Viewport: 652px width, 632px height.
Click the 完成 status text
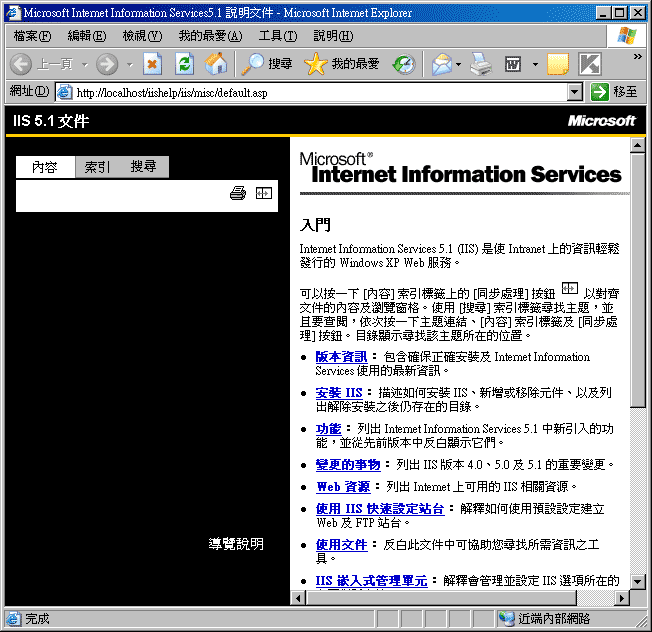[37, 619]
